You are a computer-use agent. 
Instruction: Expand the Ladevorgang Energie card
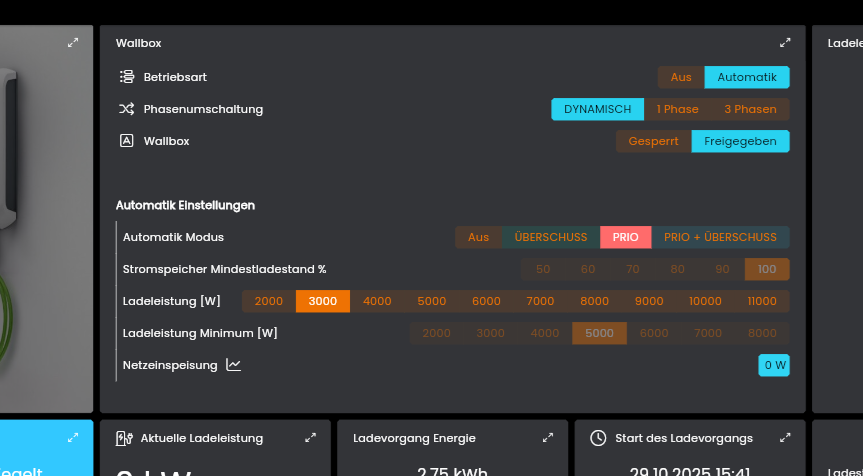(x=548, y=438)
